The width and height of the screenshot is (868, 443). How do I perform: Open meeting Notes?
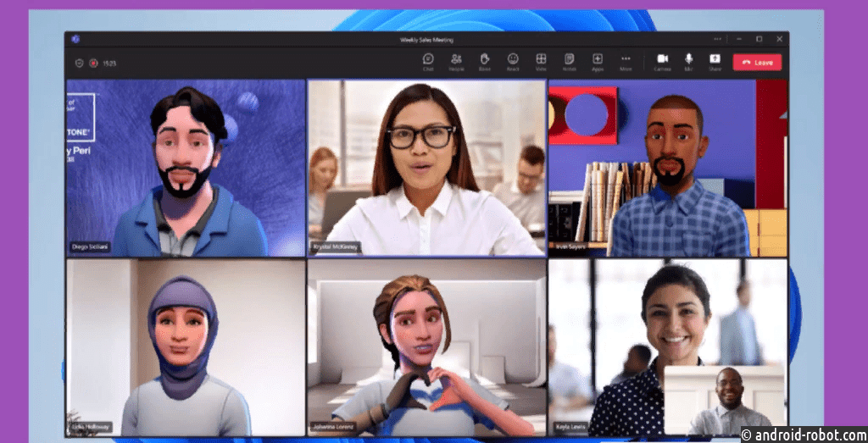569,62
